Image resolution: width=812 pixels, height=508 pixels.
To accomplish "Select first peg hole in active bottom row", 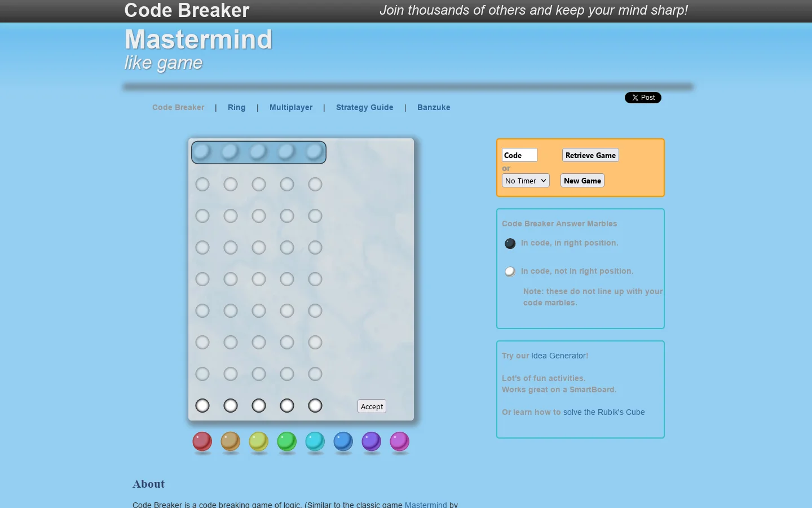I will coord(202,405).
